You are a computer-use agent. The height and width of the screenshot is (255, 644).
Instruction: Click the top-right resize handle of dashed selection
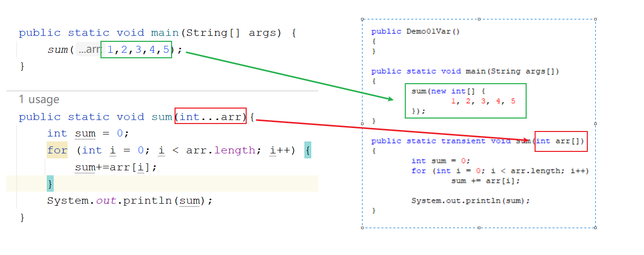[595, 19]
